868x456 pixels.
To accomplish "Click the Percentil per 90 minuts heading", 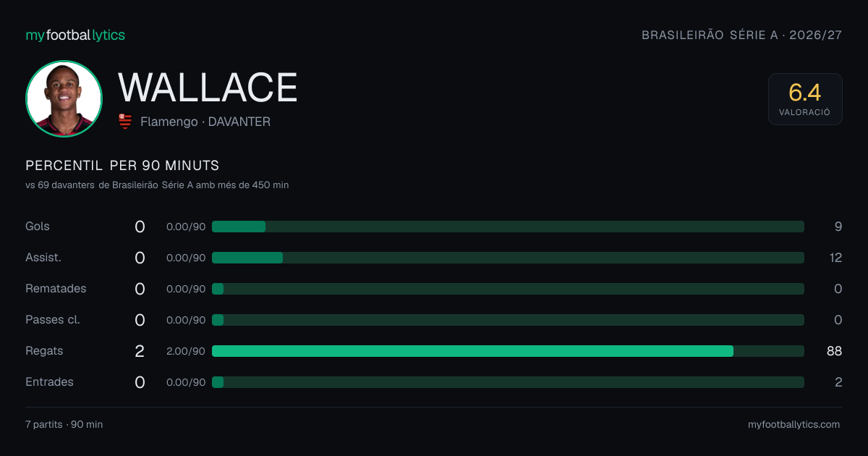I will point(122,166).
